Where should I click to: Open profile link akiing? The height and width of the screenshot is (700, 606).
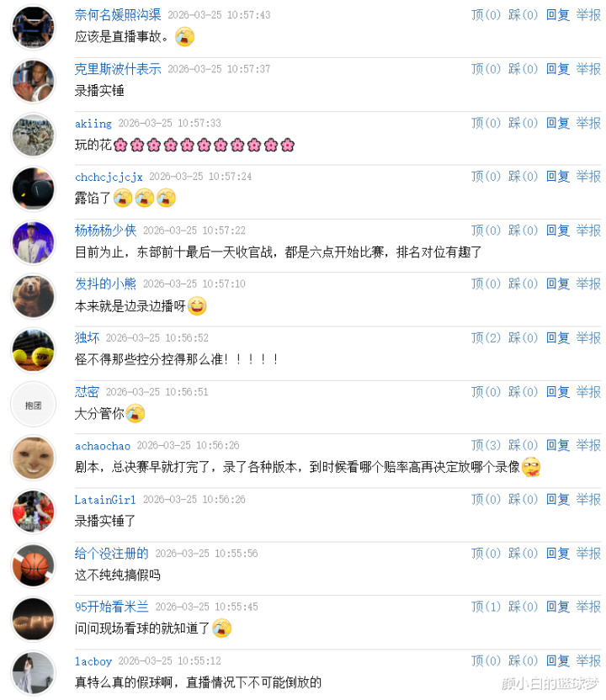coord(93,123)
